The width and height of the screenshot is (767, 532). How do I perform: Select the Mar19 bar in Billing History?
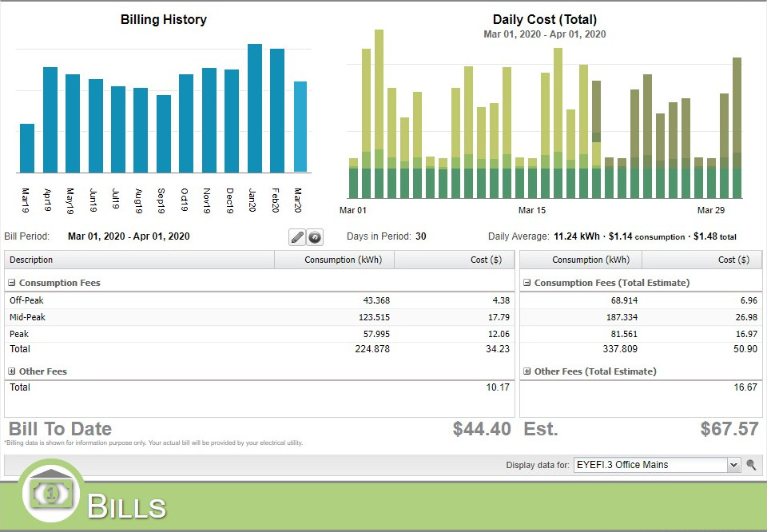pos(27,149)
